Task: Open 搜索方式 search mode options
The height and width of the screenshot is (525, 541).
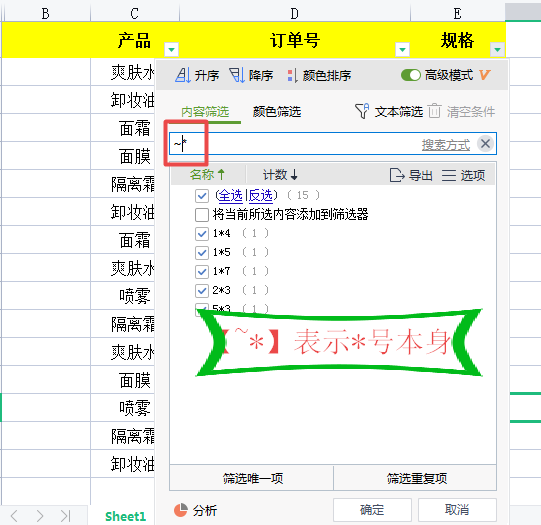Action: click(446, 145)
